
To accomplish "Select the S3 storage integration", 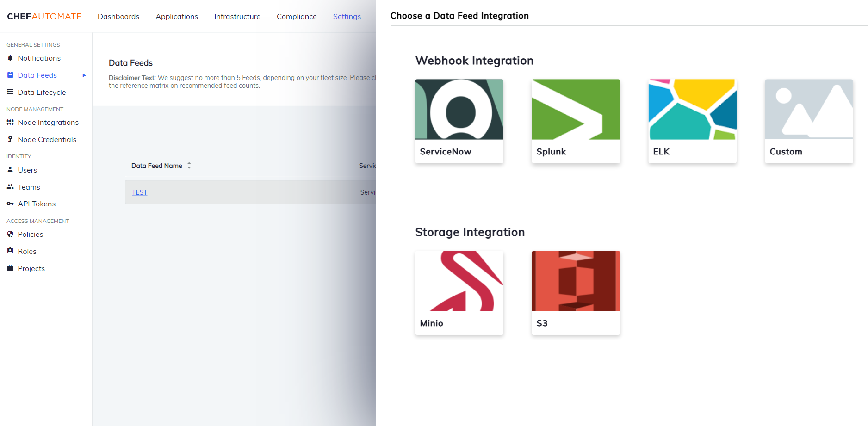I will (x=576, y=293).
